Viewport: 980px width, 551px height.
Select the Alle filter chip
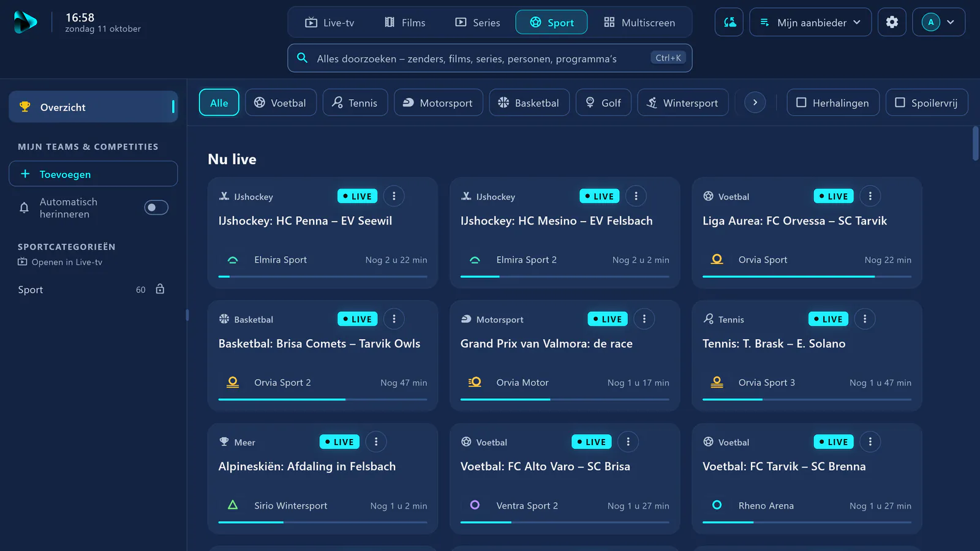(x=219, y=103)
